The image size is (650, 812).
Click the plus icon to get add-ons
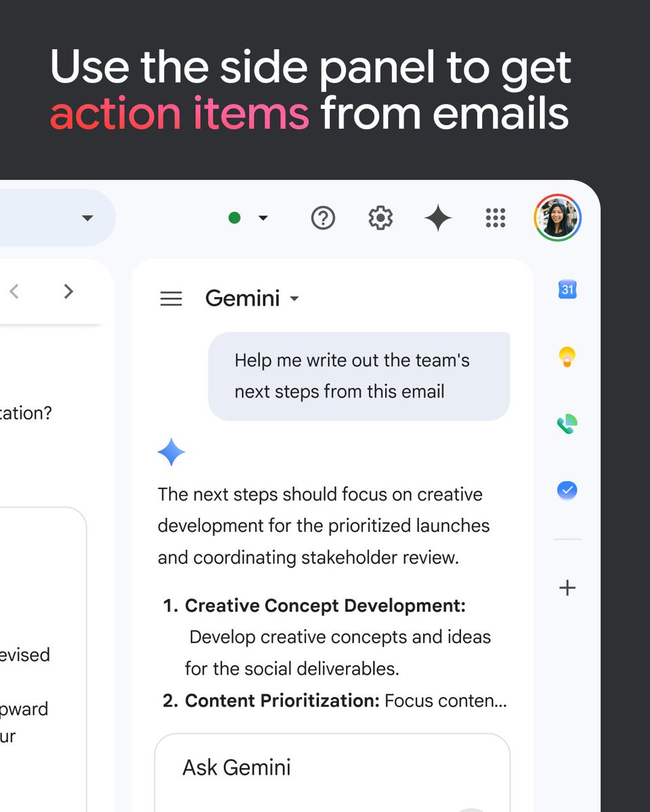click(x=567, y=587)
